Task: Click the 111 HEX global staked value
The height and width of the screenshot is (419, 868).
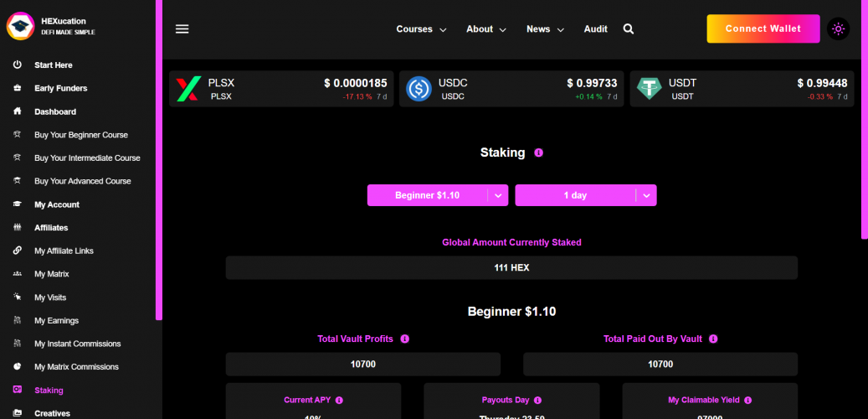Action: [x=511, y=267]
